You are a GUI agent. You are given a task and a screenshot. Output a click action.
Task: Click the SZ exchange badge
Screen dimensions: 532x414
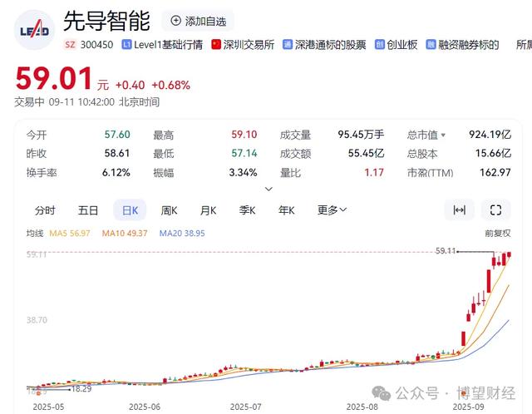(70, 44)
